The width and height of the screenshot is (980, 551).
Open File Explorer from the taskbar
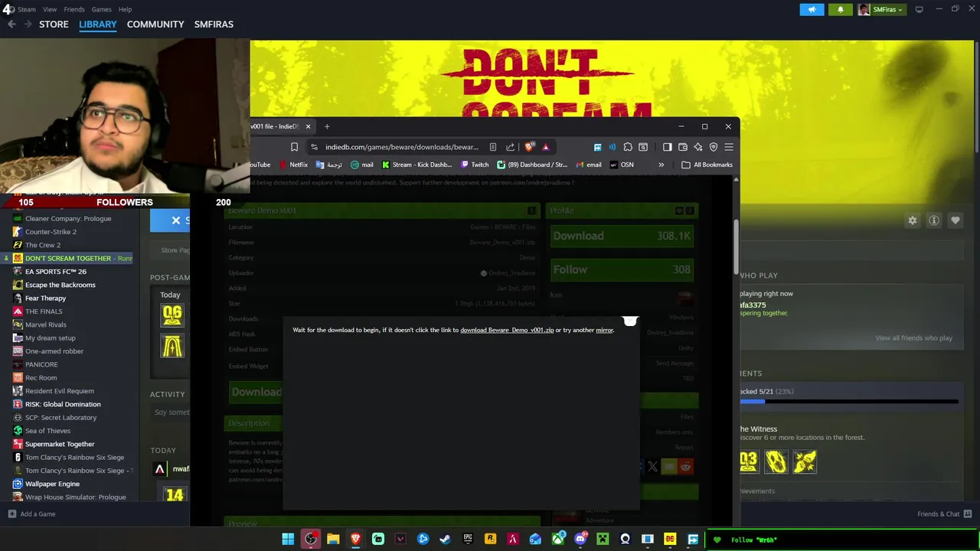(333, 539)
